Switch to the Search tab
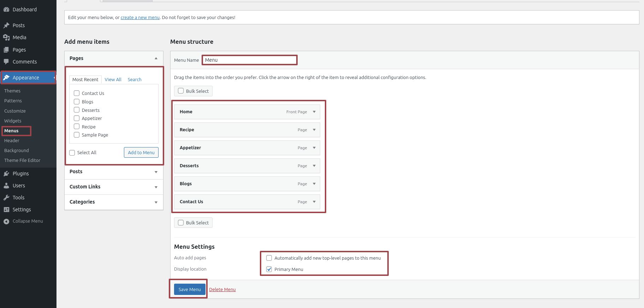 pos(135,80)
